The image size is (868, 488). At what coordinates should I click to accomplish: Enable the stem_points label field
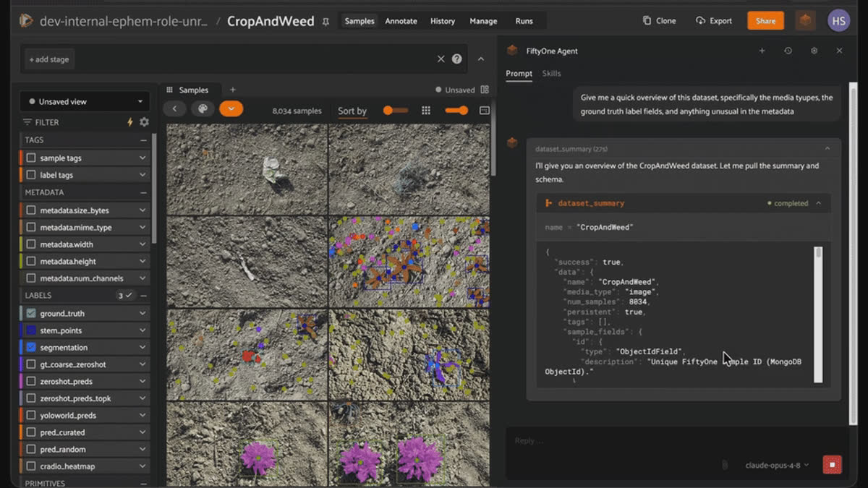(x=31, y=330)
